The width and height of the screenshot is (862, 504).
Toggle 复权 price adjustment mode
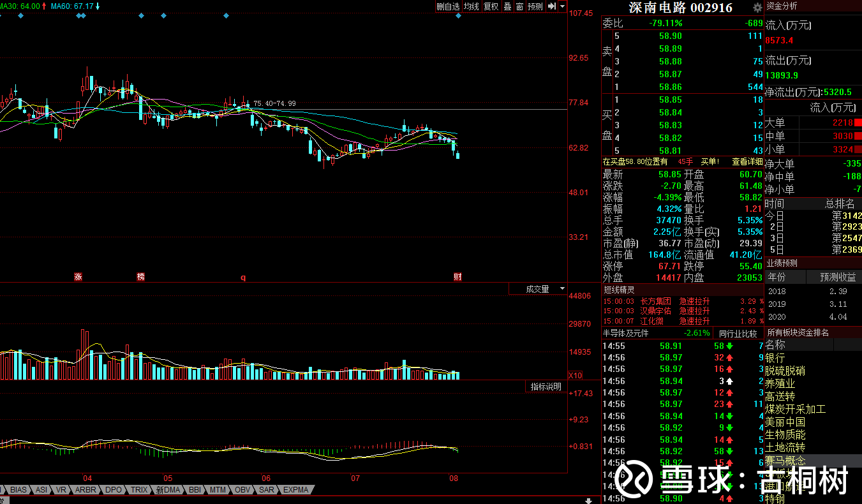(x=491, y=6)
